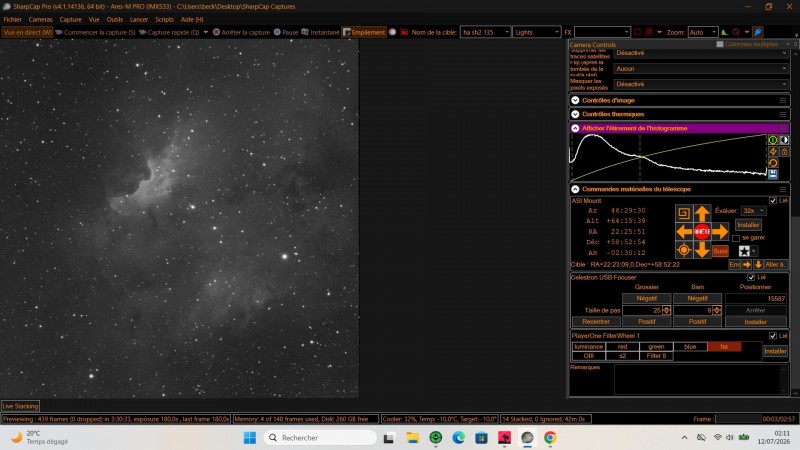Open the Lights frame type dropdown
The height and width of the screenshot is (450, 800).
tap(536, 32)
